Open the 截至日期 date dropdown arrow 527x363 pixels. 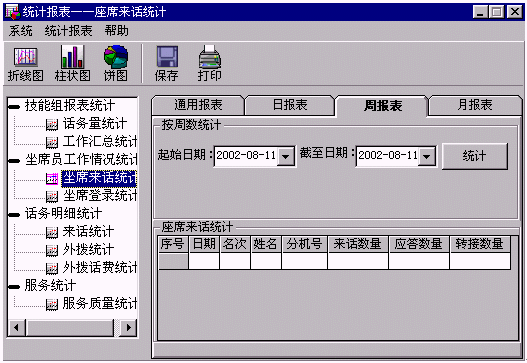click(427, 156)
